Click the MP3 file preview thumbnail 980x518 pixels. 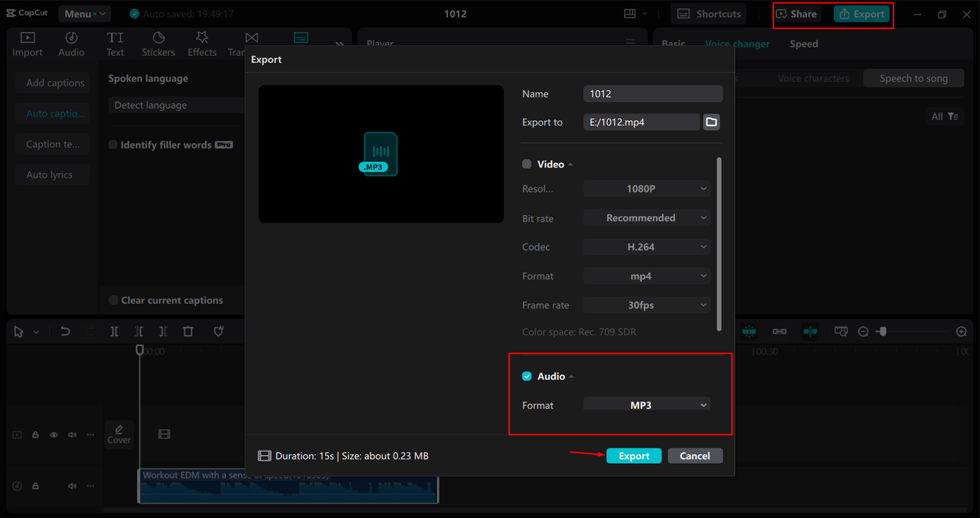(380, 154)
